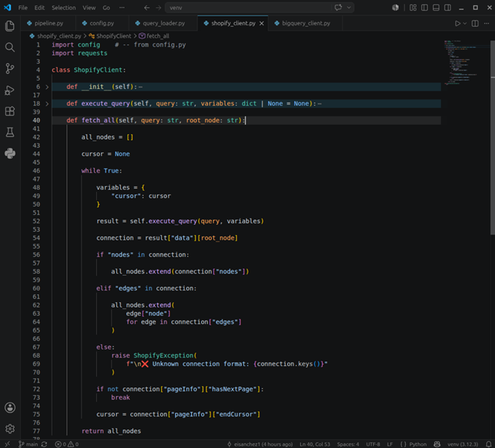The image size is (495, 448).
Task: Click the 'class ShopifyClient:' line
Action: click(89, 70)
